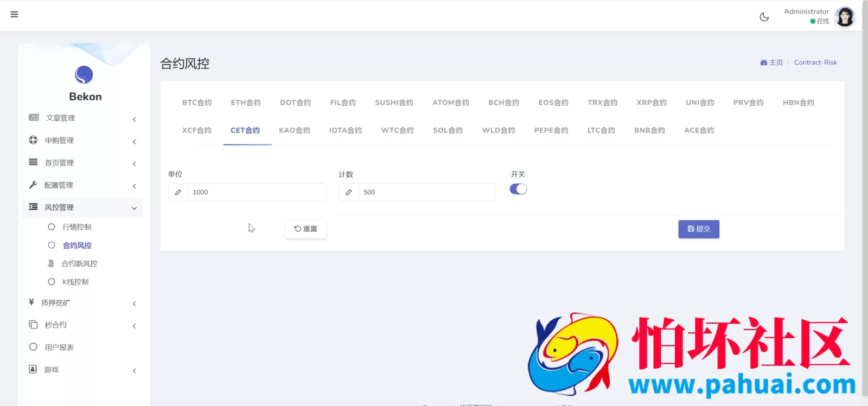Turn off the 开关 toggle switch

point(518,189)
